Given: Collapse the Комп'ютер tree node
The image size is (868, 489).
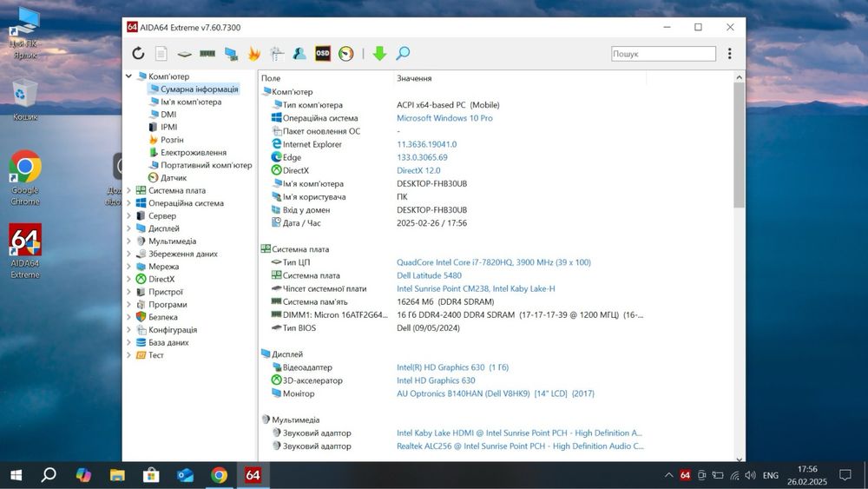Looking at the screenshot, I should pyautogui.click(x=128, y=76).
